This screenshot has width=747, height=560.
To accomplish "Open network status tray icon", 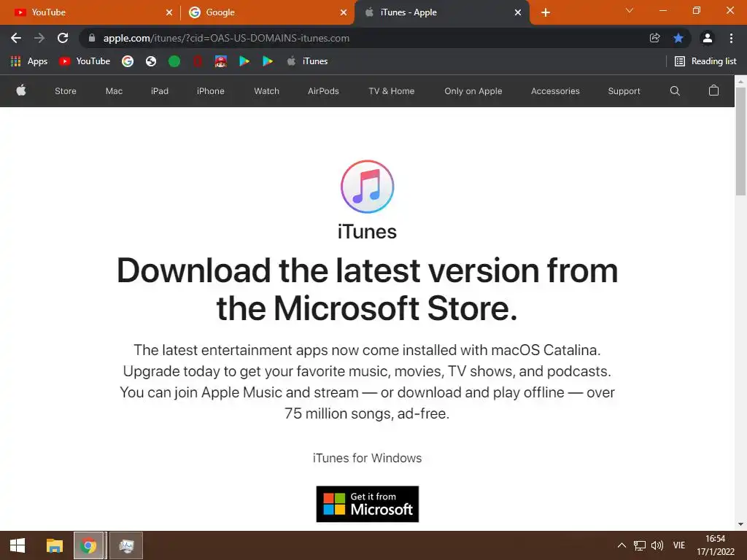I will (639, 545).
